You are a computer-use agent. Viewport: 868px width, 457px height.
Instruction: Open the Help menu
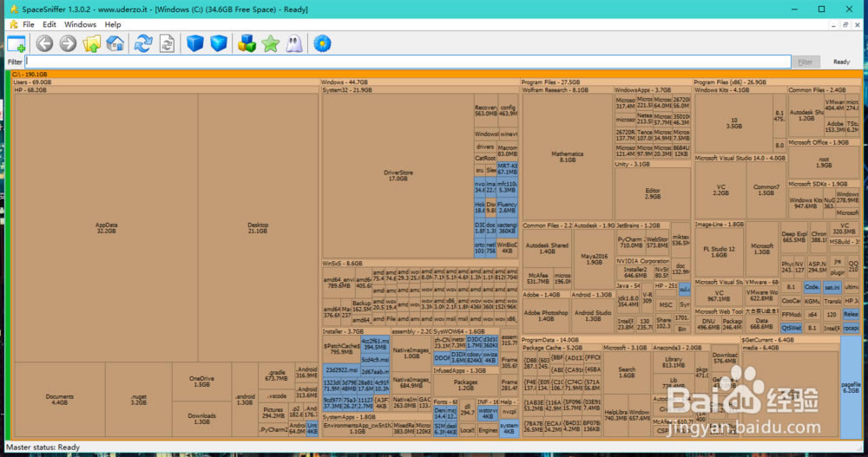113,24
